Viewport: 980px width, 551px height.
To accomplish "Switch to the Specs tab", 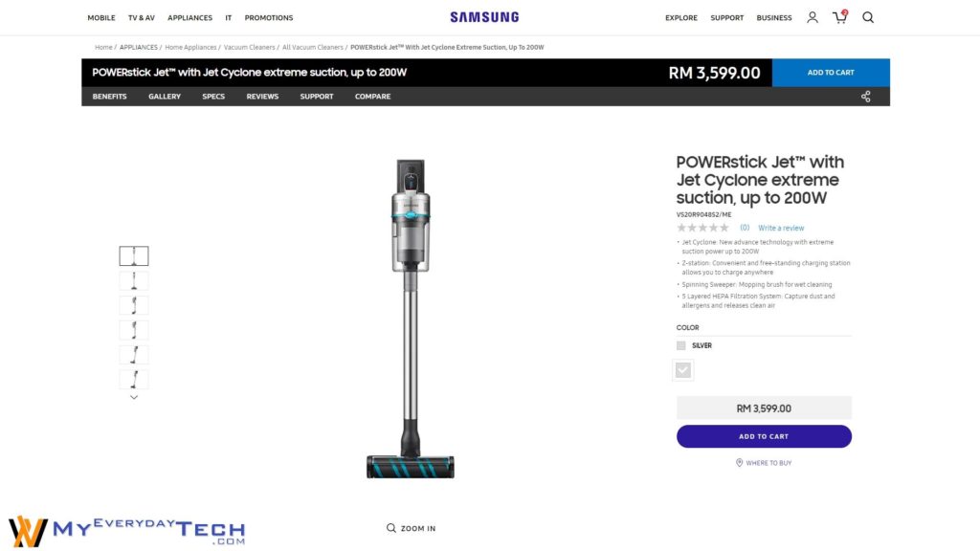I will point(213,97).
